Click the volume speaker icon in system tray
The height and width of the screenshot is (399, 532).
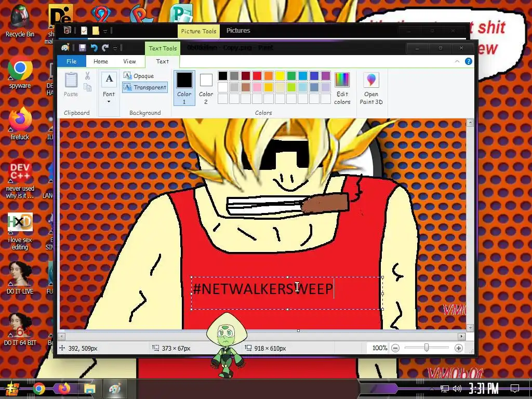coord(457,389)
